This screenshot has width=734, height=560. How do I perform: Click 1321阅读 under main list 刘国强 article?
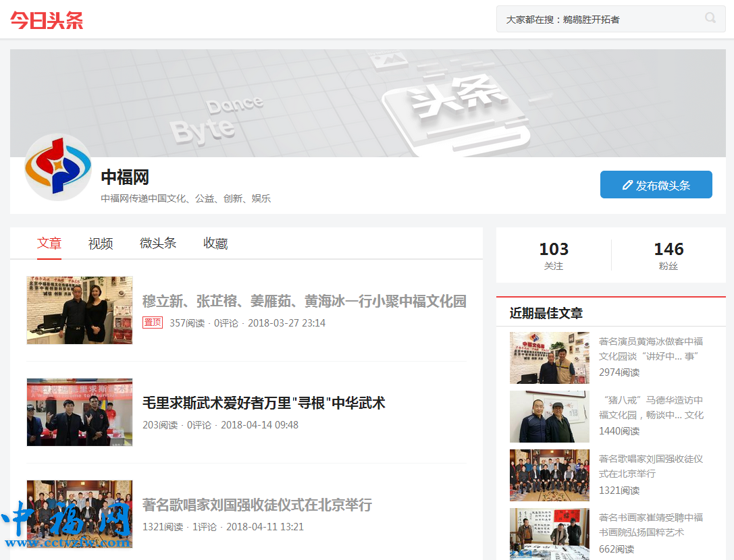[163, 527]
